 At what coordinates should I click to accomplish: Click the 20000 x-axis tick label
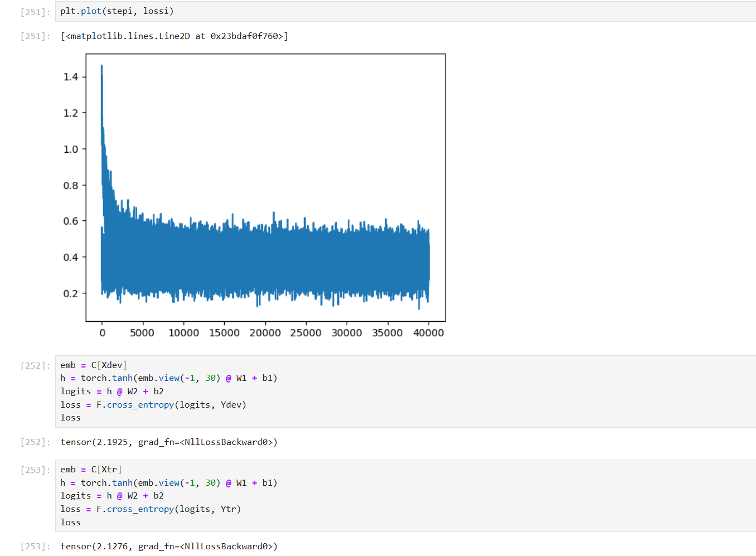[x=265, y=333]
